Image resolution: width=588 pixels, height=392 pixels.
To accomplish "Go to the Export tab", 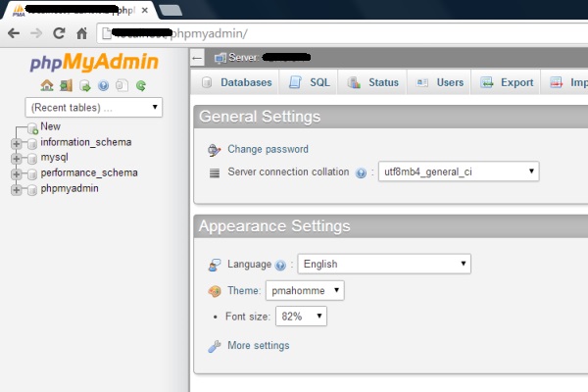I will (506, 82).
